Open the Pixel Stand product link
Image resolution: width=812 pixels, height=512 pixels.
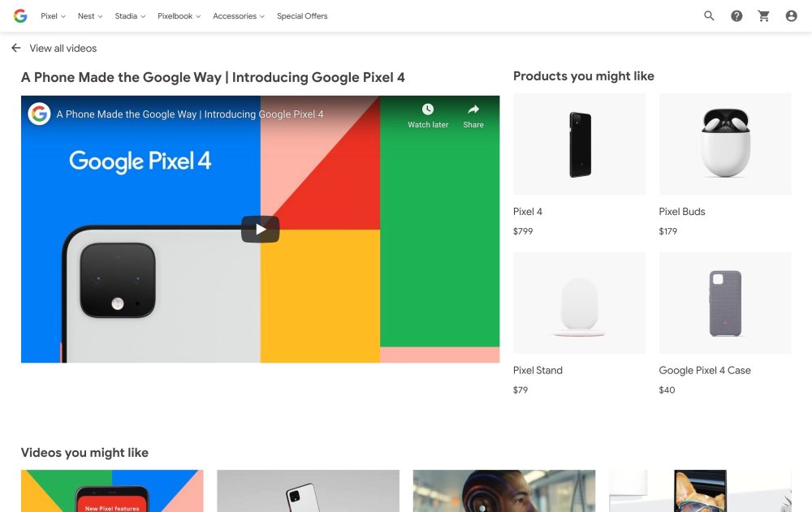[538, 370]
